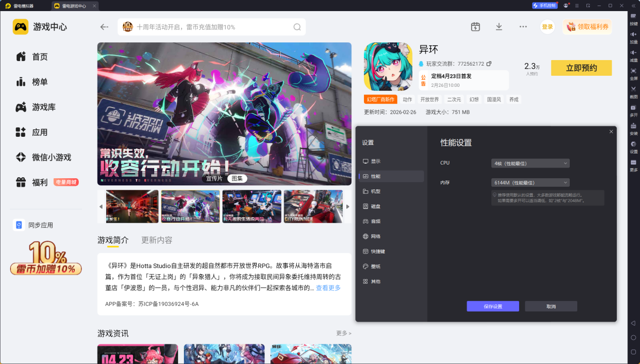Image resolution: width=640 pixels, height=364 pixels.
Task: Open the hamburger menu in title bar
Action: coord(577,6)
